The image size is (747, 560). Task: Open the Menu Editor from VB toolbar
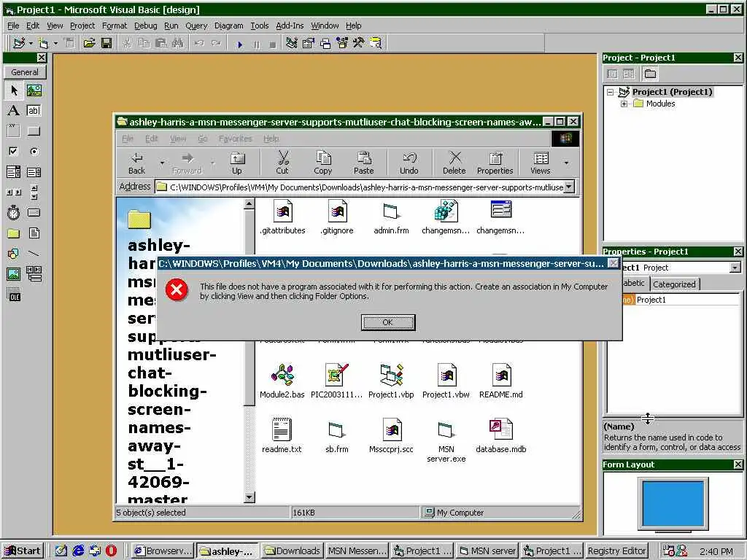(69, 43)
